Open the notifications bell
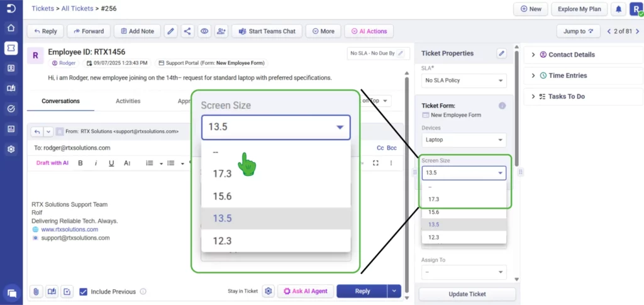 pos(618,9)
